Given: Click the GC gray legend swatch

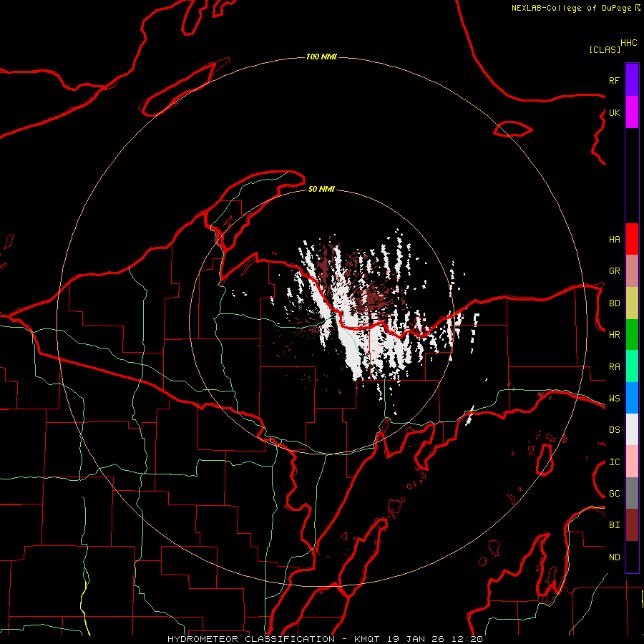Looking at the screenshot, I should pos(632,493).
